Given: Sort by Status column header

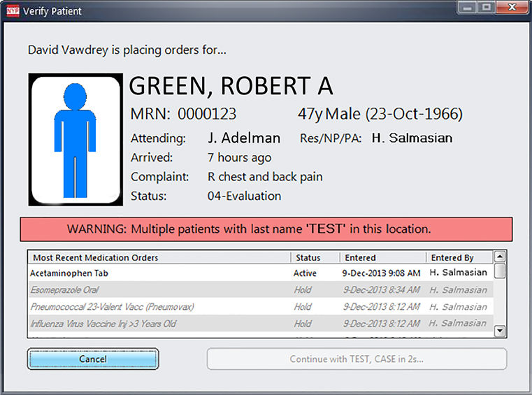Looking at the screenshot, I should coord(315,257).
